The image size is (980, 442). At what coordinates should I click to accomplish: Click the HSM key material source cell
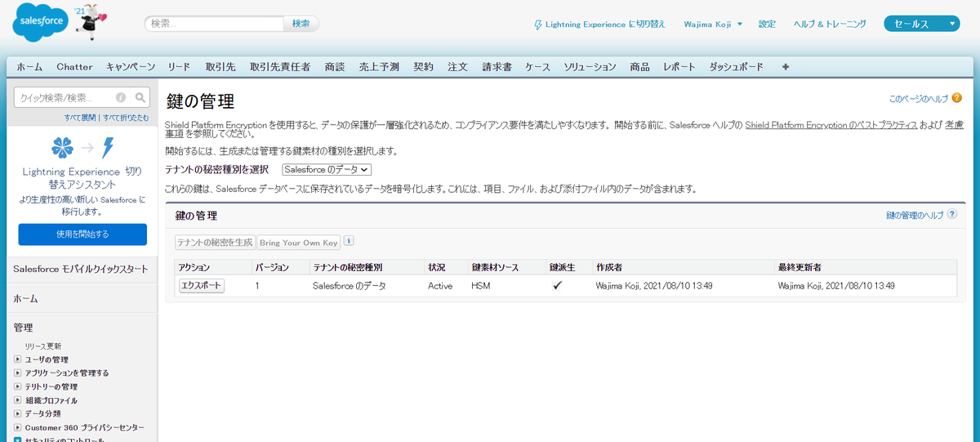coord(480,286)
